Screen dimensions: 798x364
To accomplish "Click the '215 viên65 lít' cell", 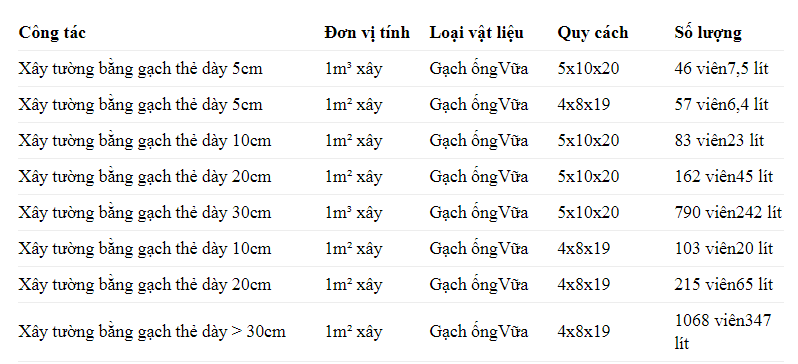I will click(x=724, y=284).
